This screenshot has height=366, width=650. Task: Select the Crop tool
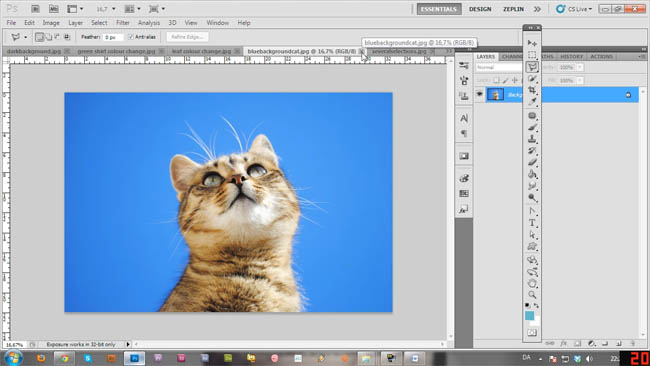pyautogui.click(x=532, y=90)
